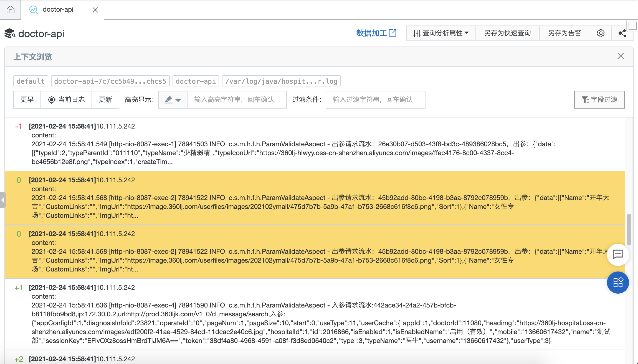Open the chat feedback bubble icon
Image resolution: width=638 pixels, height=364 pixels.
click(x=618, y=254)
